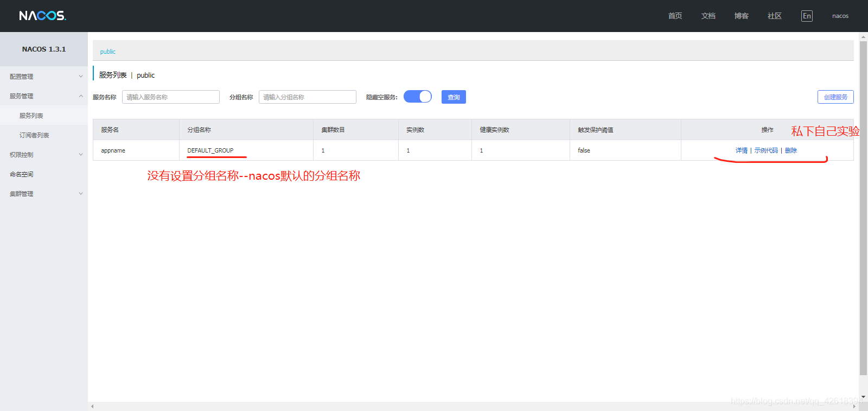Open 示例代码 for the appname service
This screenshot has height=411, width=868.
click(766, 150)
